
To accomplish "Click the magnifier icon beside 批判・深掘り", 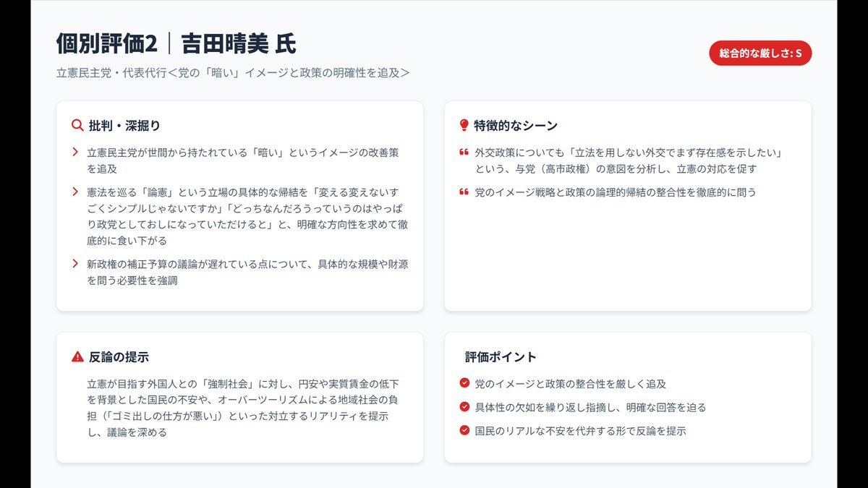I will pos(77,125).
